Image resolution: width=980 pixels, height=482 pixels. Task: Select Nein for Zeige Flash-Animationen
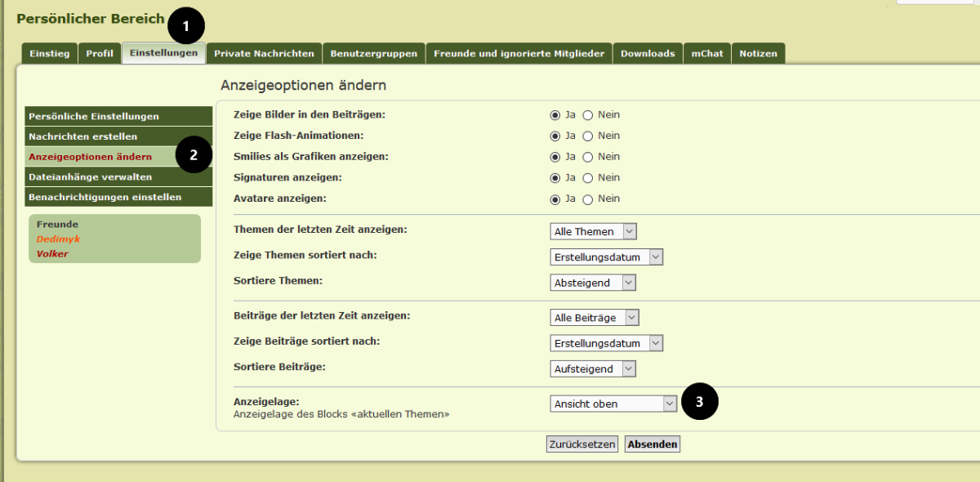point(587,136)
